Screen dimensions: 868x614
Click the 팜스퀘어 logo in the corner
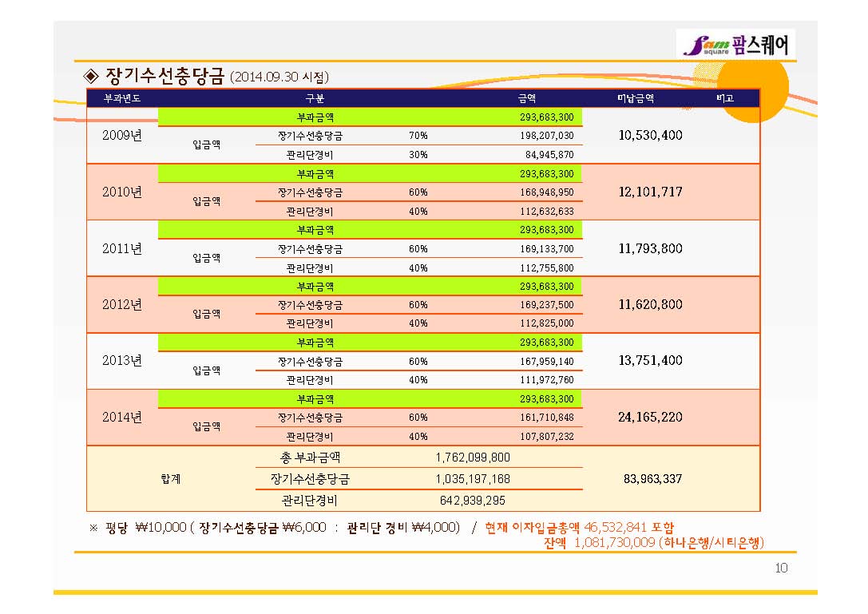pyautogui.click(x=735, y=44)
